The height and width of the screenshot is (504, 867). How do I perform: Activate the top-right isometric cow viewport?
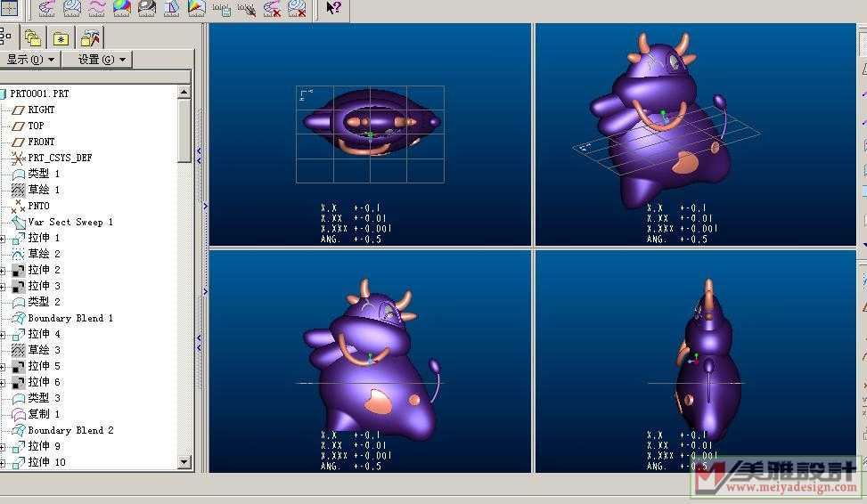click(x=696, y=134)
